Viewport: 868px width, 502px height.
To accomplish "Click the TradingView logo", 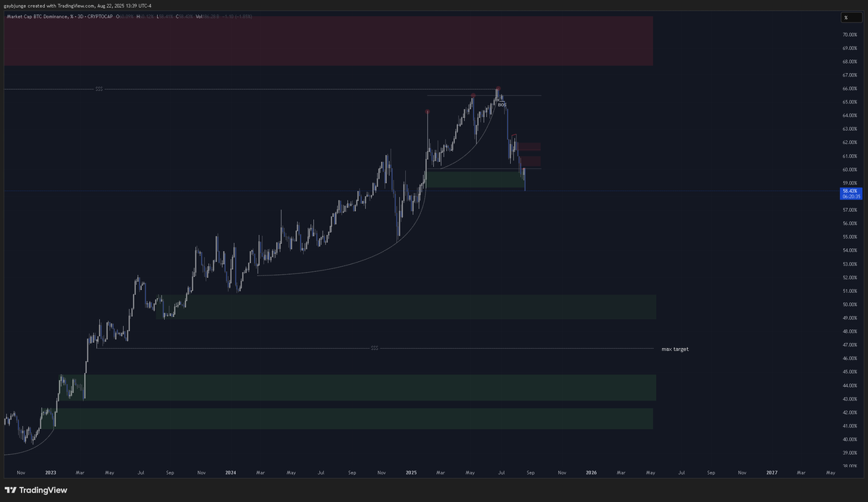I will (36, 490).
